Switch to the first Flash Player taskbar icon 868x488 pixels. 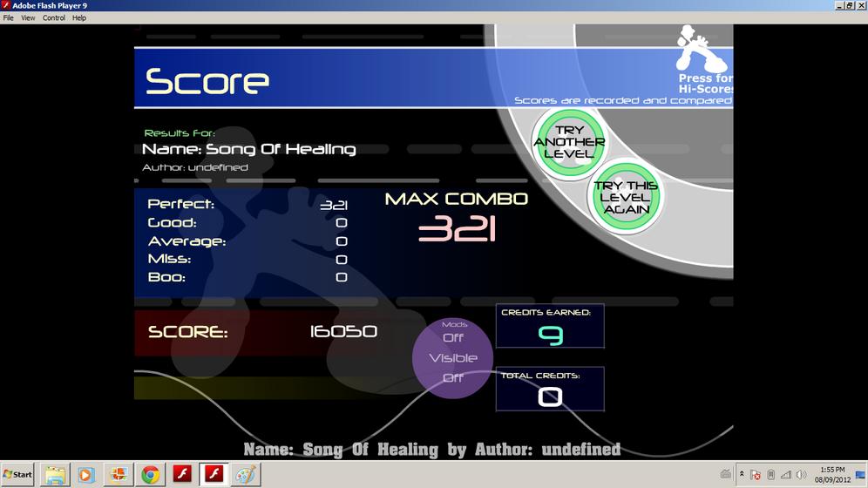click(x=182, y=475)
